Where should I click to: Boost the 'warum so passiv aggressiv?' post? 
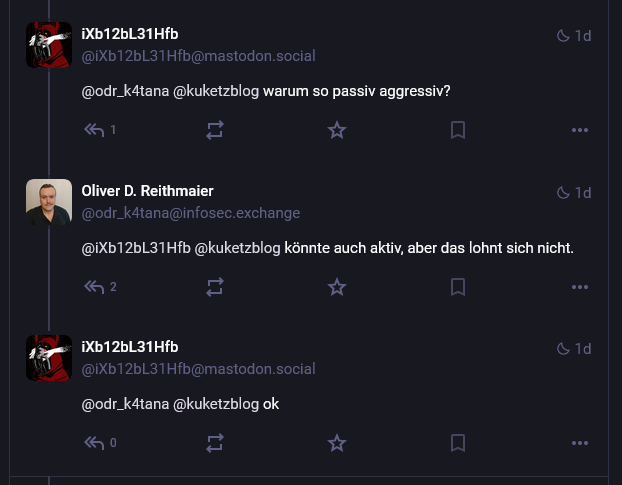coord(215,130)
